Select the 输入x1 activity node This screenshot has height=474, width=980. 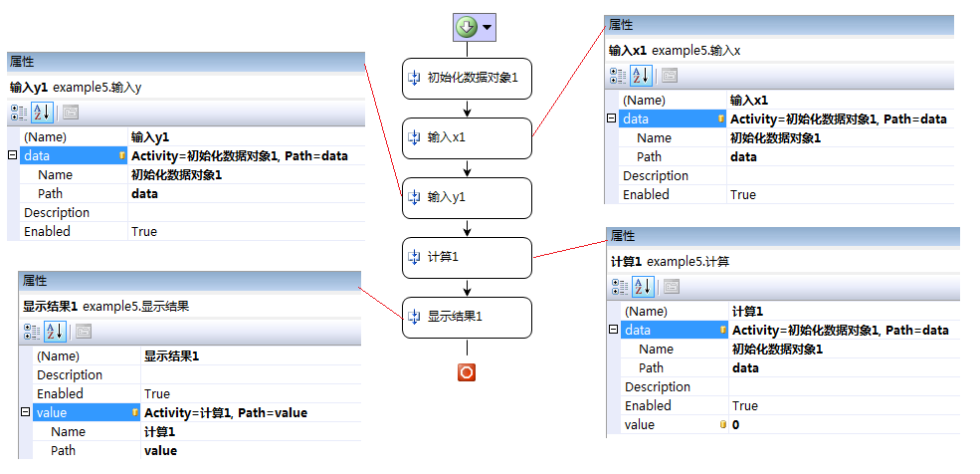(x=467, y=137)
